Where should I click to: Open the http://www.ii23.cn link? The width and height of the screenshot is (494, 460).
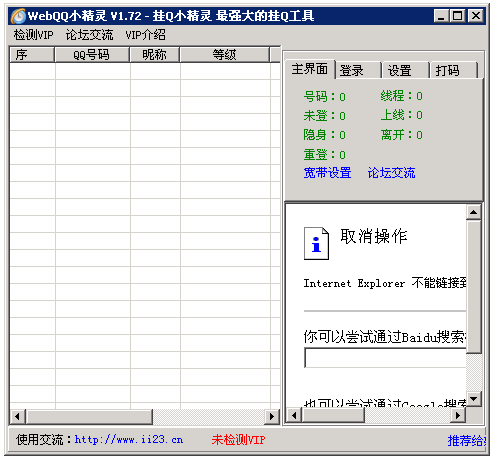[129, 440]
